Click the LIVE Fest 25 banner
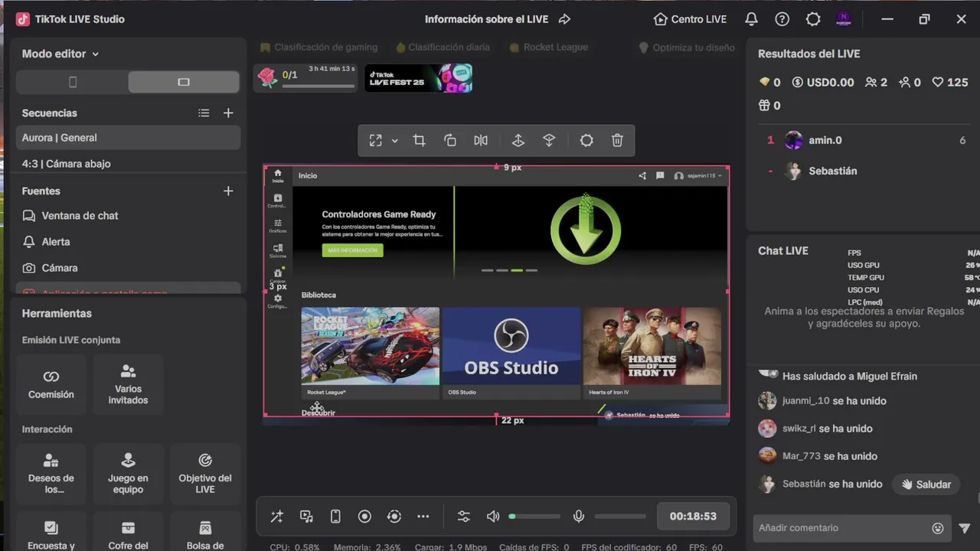Viewport: 980px width, 551px height. (x=418, y=78)
